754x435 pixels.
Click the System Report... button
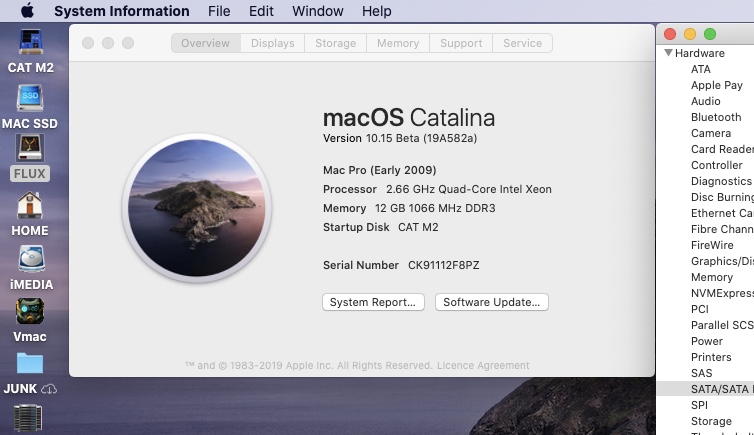point(373,302)
